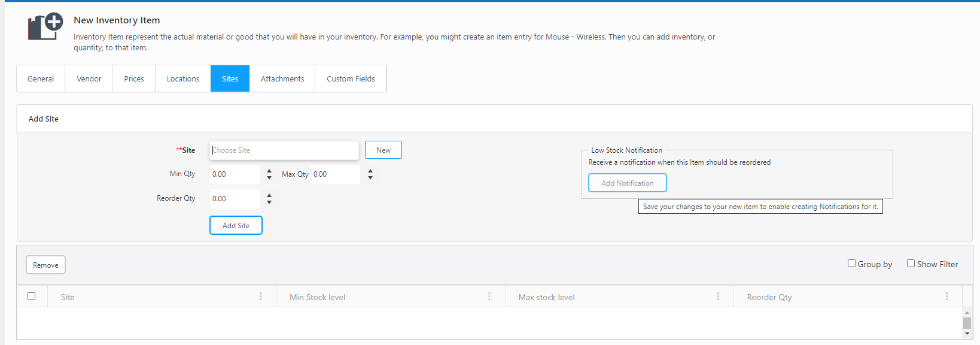Image resolution: width=980 pixels, height=345 pixels.
Task: Open Max stock level column menu
Action: pyautogui.click(x=718, y=296)
